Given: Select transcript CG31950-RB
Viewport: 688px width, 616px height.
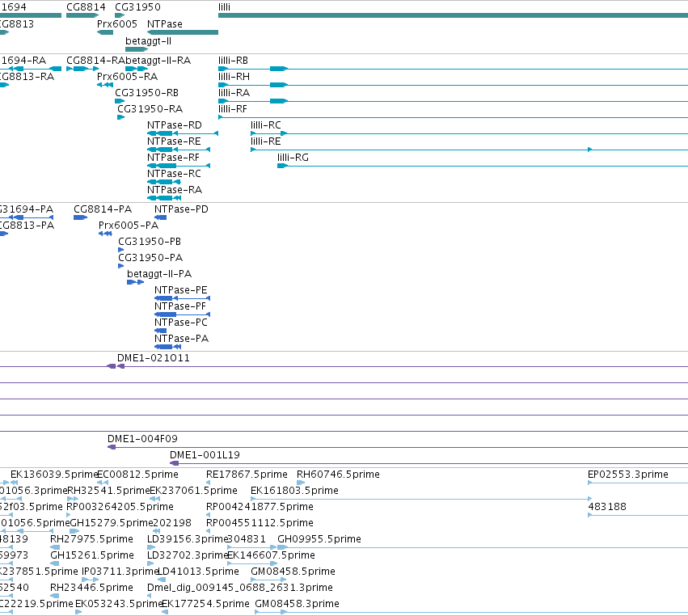Looking at the screenshot, I should [147, 93].
